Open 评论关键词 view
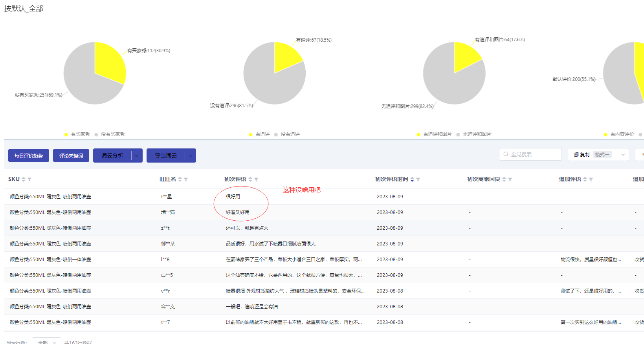The height and width of the screenshot is (344, 644). pos(71,156)
